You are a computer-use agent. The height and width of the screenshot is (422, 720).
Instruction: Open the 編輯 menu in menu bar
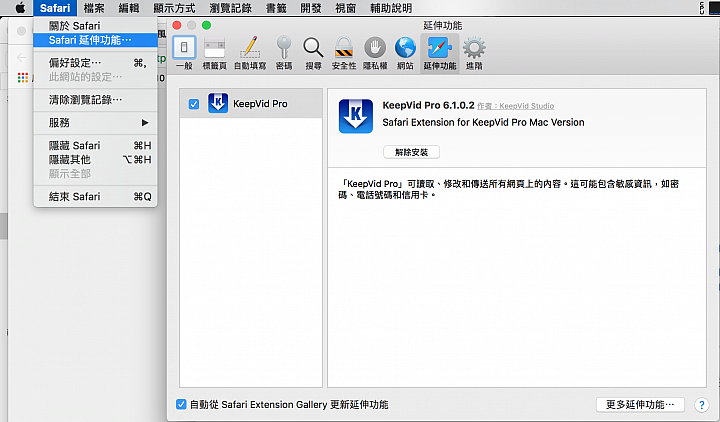tap(129, 8)
